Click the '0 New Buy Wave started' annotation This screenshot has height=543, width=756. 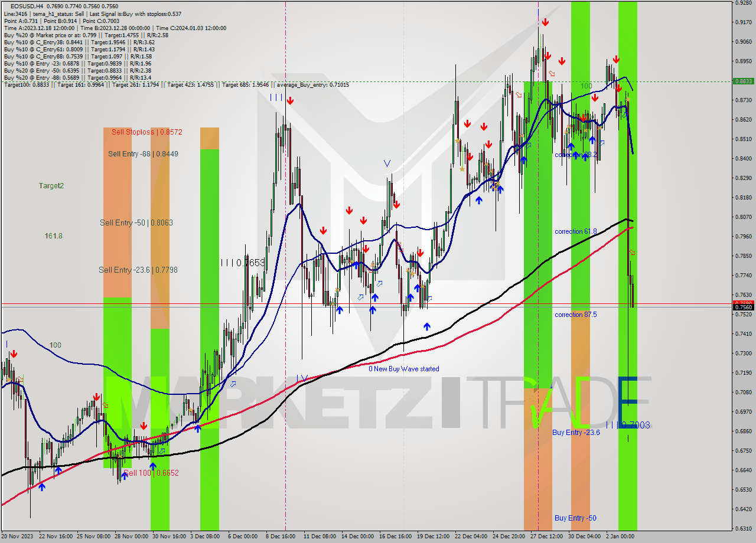[x=404, y=369]
